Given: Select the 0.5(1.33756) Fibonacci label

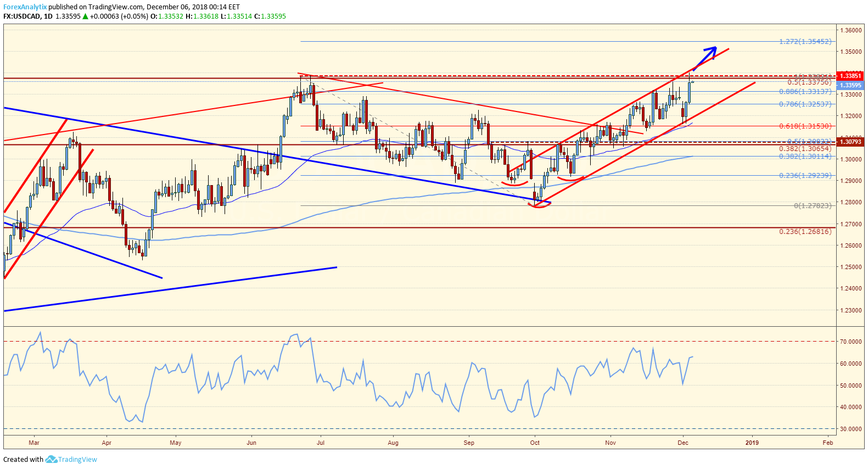Looking at the screenshot, I should pos(809,82).
